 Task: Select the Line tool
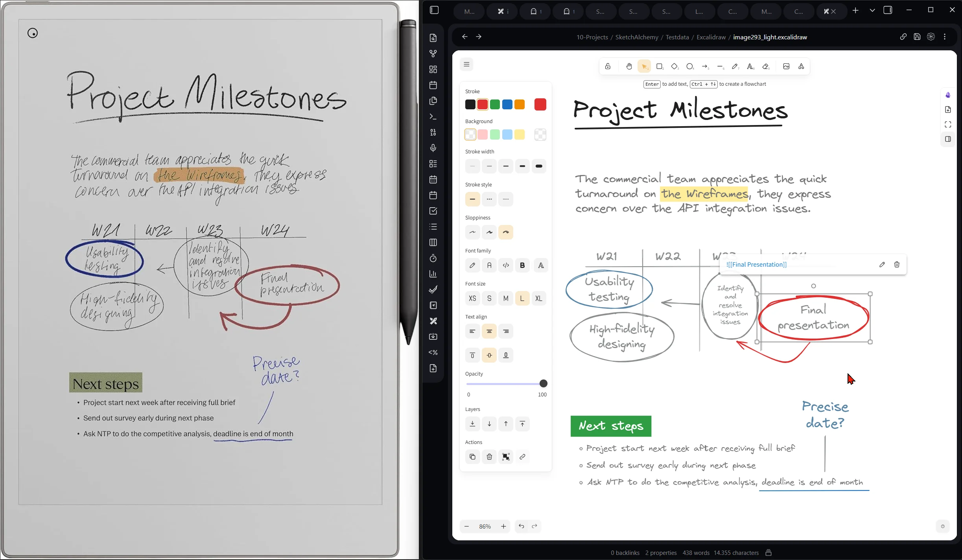point(720,66)
